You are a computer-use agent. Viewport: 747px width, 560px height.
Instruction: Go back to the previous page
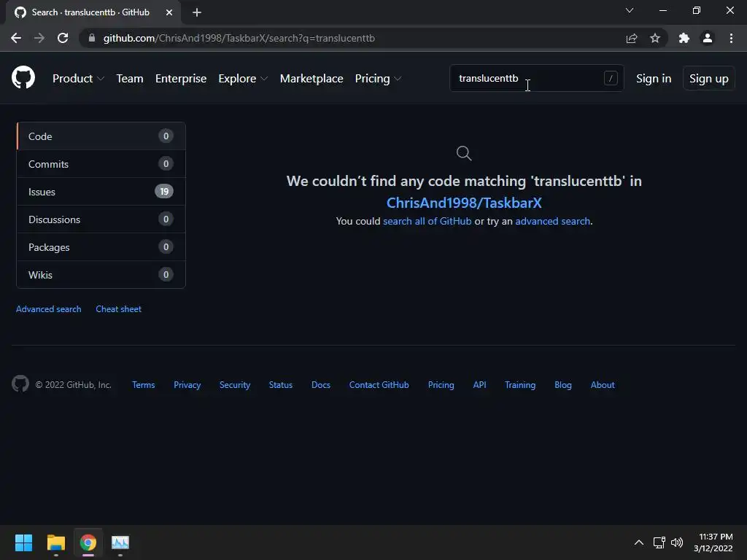coord(16,38)
